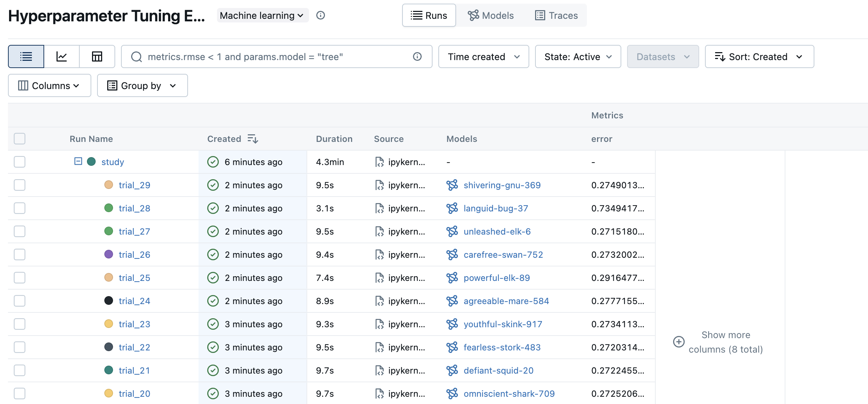Click the search magnifier icon in the filter bar

(137, 56)
